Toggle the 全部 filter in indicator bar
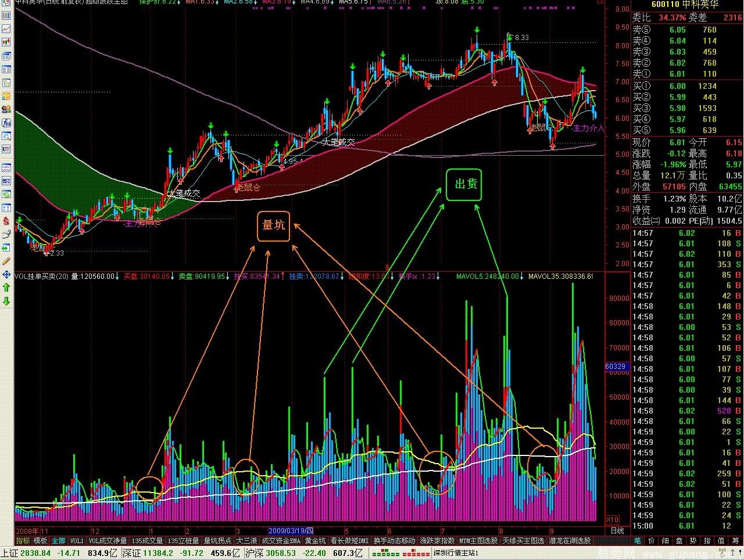This screenshot has height=560, width=744. [59, 541]
